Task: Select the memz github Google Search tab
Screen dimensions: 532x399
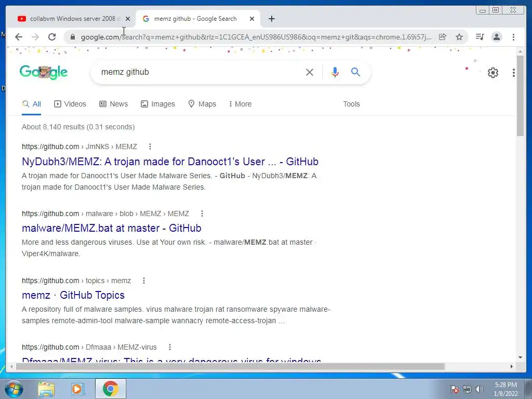Action: (x=198, y=19)
